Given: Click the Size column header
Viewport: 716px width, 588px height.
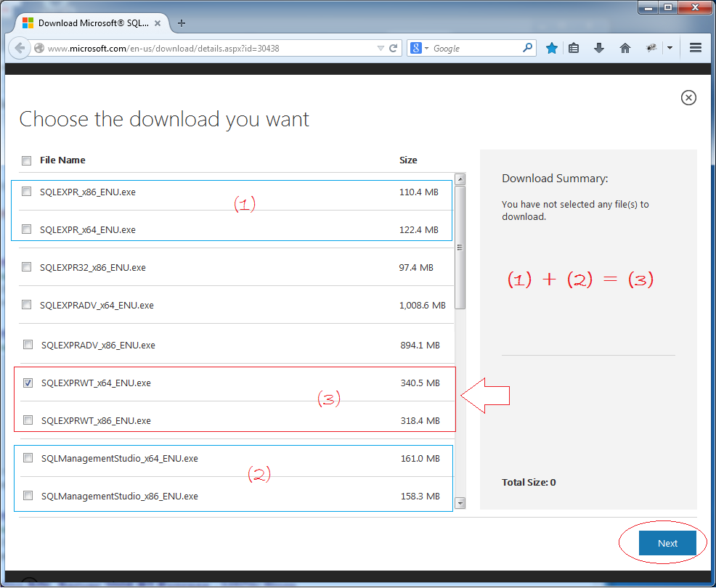Looking at the screenshot, I should [x=408, y=160].
